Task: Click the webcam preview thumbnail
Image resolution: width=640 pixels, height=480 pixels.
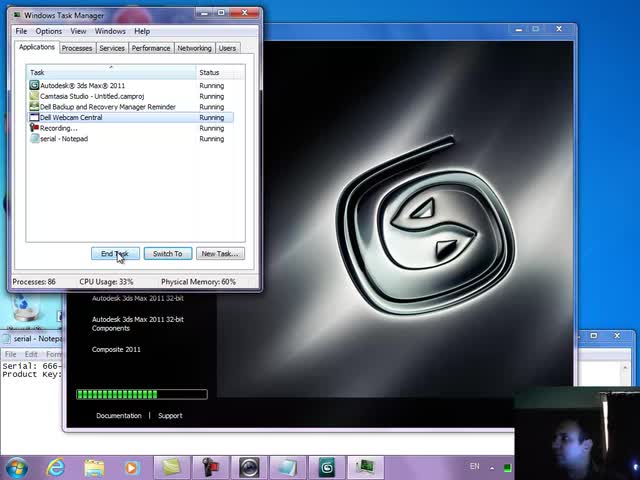Action: 576,433
